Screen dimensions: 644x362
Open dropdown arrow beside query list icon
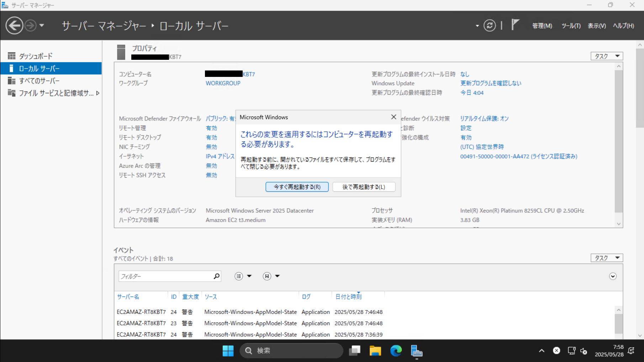pos(249,276)
